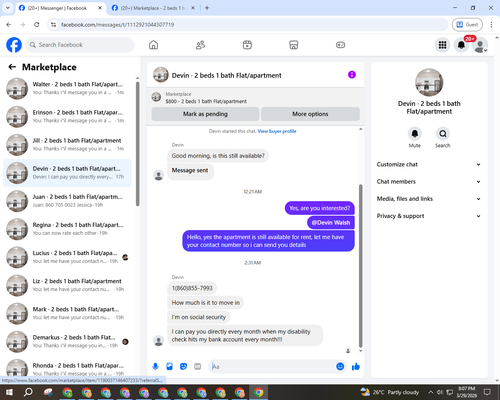Mute this chat using the bell icon
500x400 pixels.
pyautogui.click(x=414, y=134)
